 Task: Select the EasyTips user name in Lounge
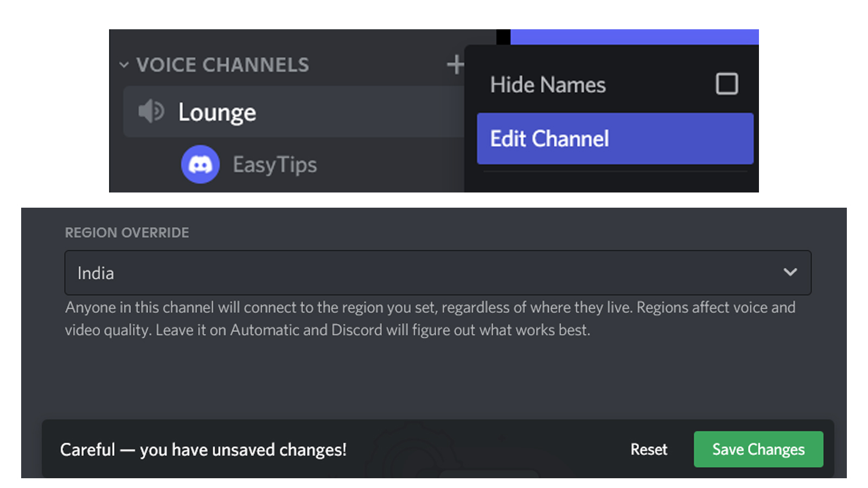tap(275, 165)
